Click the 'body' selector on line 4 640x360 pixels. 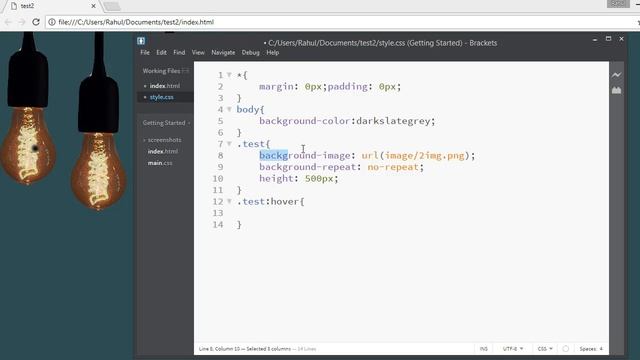tap(248, 110)
